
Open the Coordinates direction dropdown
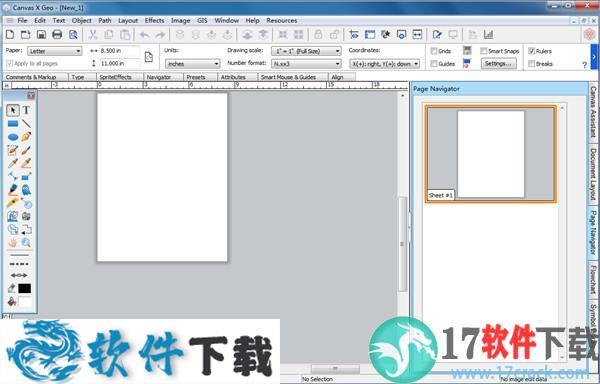tap(385, 63)
